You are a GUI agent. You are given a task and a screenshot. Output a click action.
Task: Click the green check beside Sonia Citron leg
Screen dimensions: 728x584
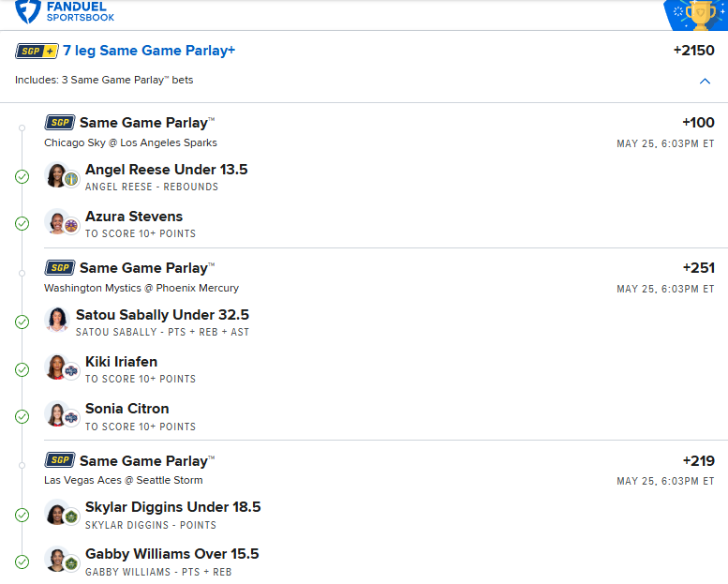point(22,417)
